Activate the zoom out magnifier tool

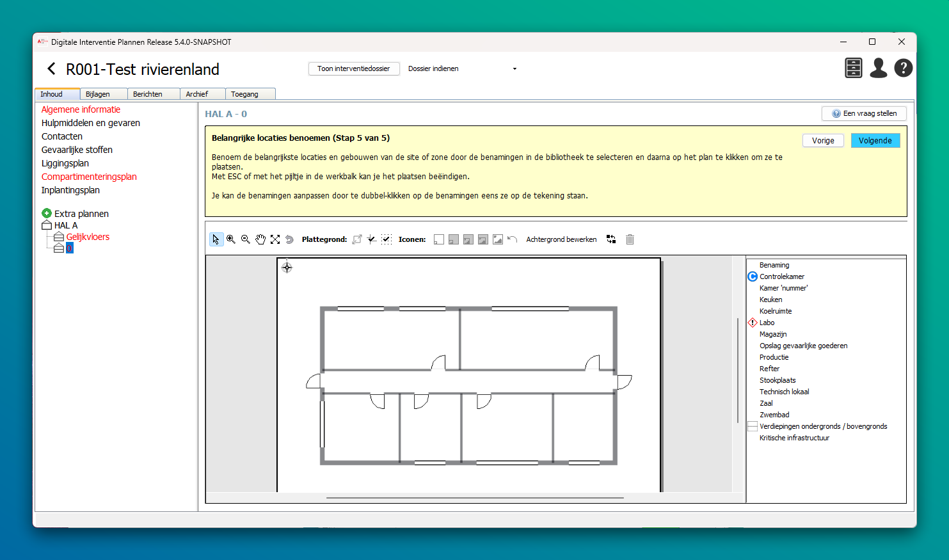[x=246, y=239]
